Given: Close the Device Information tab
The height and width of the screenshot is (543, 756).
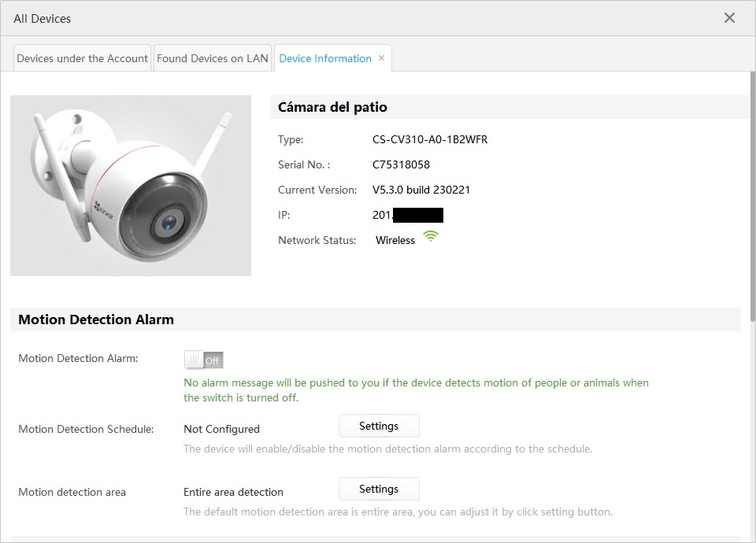Looking at the screenshot, I should click(x=382, y=58).
